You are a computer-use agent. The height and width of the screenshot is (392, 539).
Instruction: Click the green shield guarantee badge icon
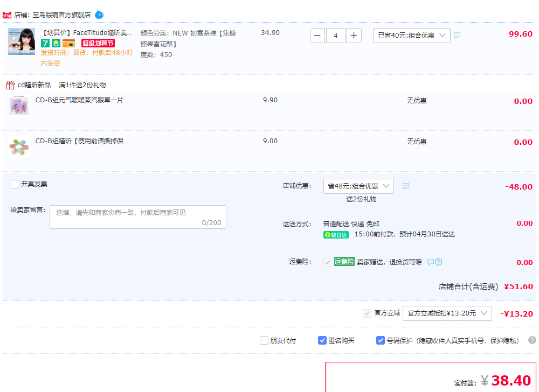pyautogui.click(x=56, y=43)
